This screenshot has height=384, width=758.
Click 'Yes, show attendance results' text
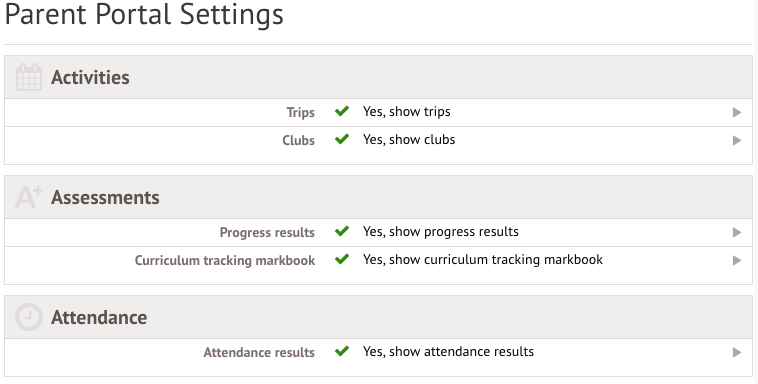pyautogui.click(x=448, y=352)
